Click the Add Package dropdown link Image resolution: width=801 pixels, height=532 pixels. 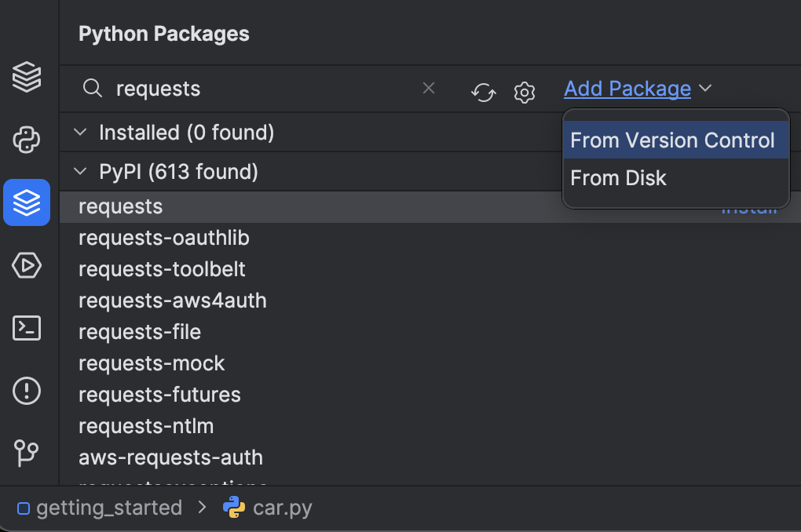[x=627, y=89]
